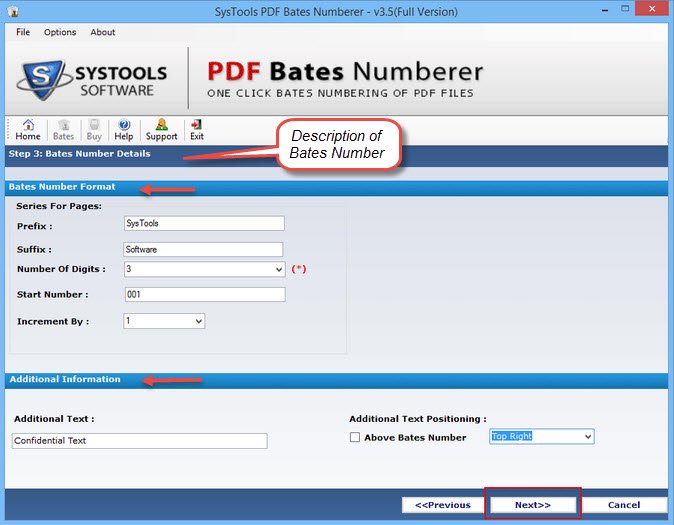Click the Cancel button
This screenshot has width=674, height=525.
click(624, 505)
